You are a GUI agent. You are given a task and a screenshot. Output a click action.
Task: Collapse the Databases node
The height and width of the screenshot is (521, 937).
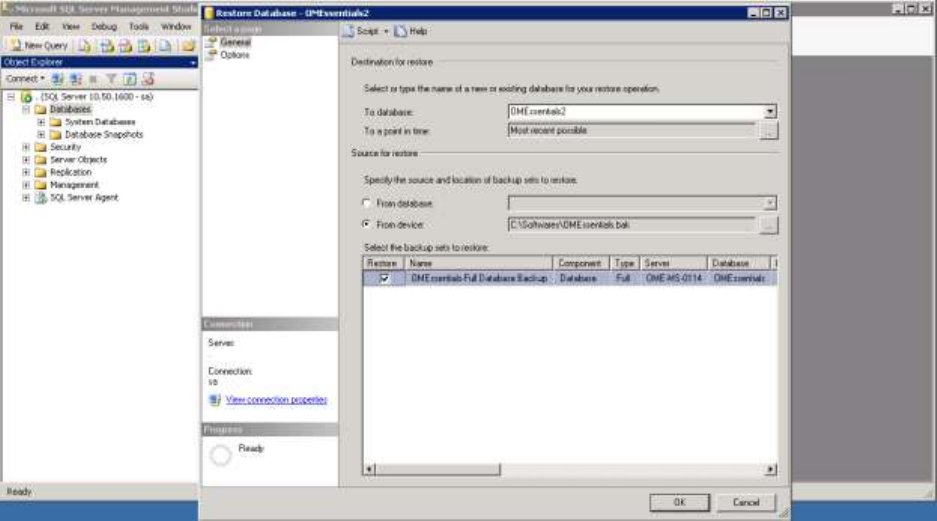click(x=26, y=109)
